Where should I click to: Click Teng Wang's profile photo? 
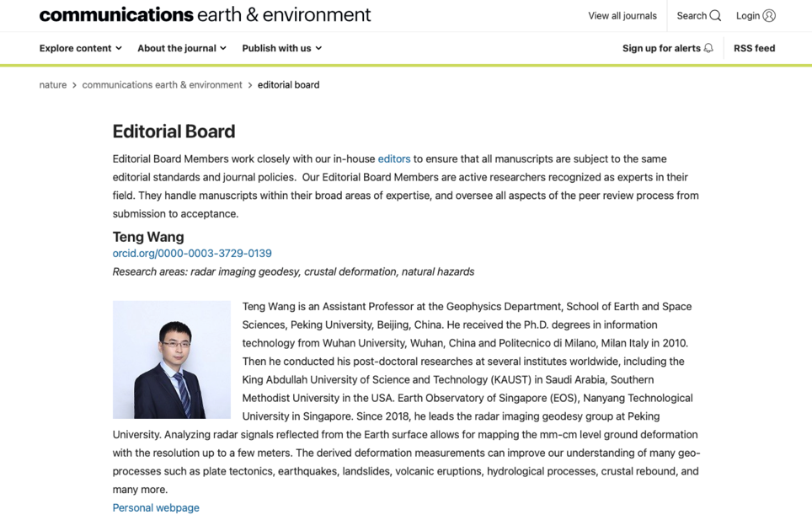(172, 360)
